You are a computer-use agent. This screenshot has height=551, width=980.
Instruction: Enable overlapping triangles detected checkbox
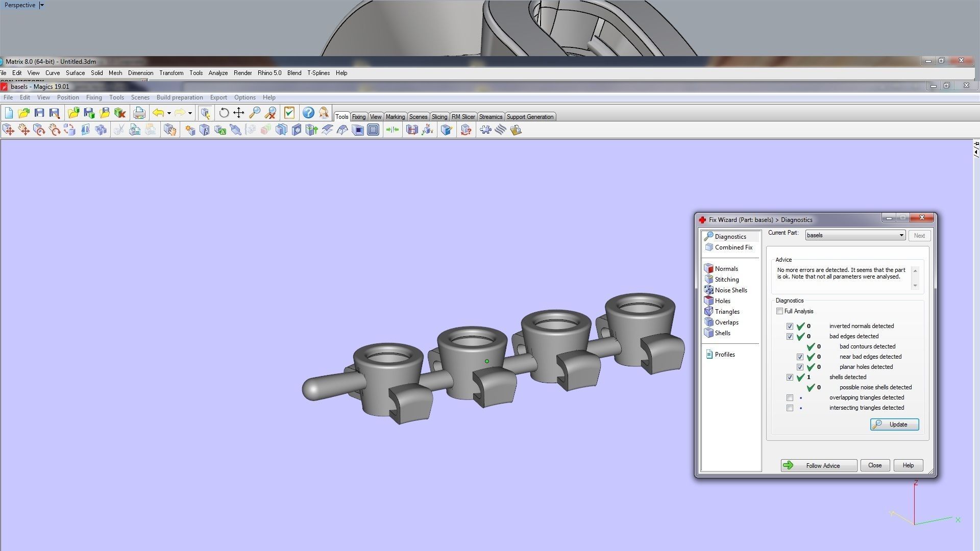[790, 397]
